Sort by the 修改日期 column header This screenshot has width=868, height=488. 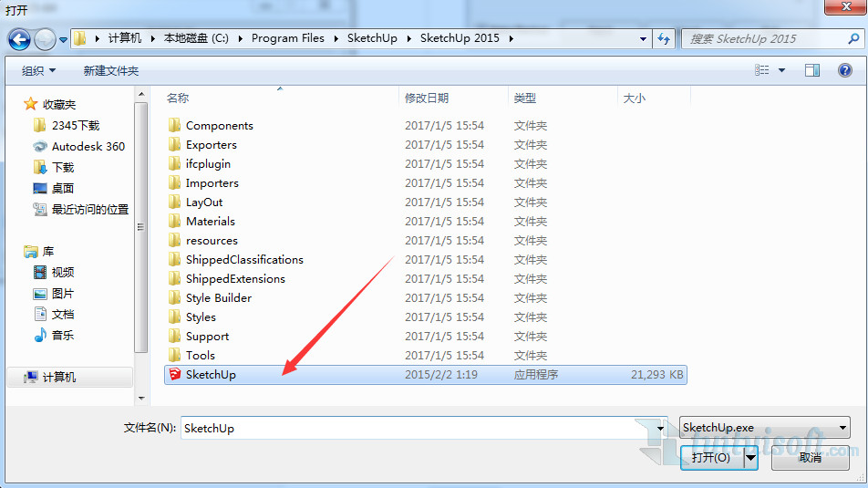pyautogui.click(x=427, y=99)
